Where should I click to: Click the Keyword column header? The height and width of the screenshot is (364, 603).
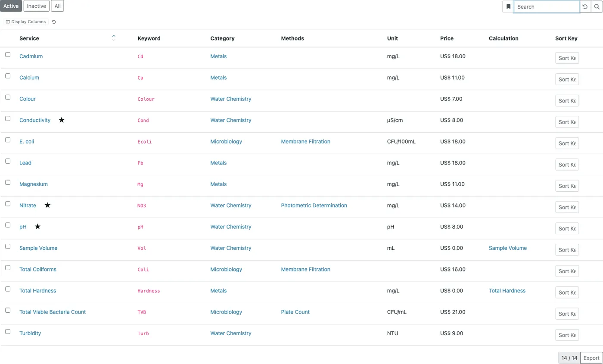149,38
